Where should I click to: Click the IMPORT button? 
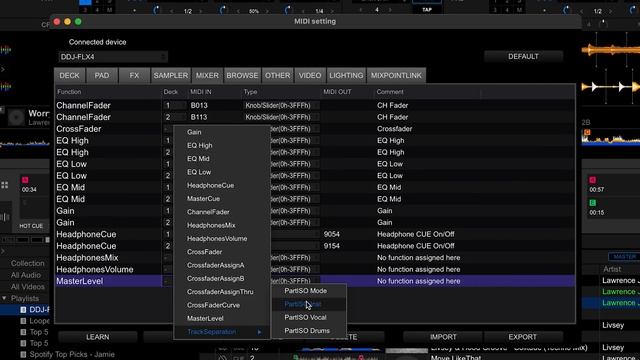[x=443, y=337]
